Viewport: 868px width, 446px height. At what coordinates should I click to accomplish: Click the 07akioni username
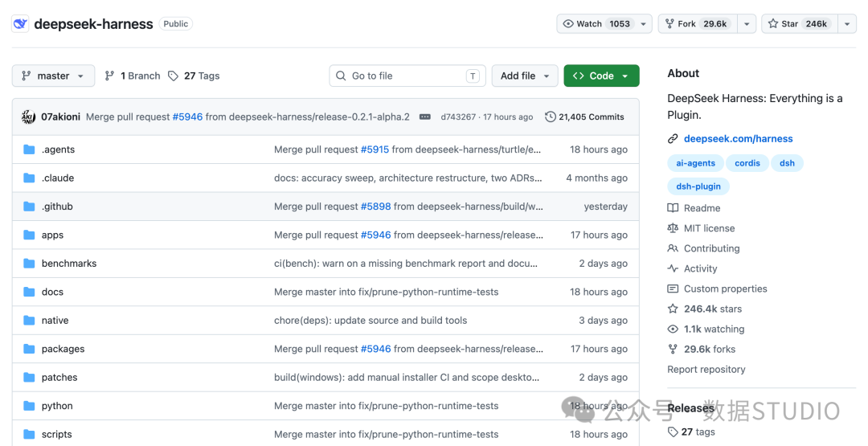[60, 117]
